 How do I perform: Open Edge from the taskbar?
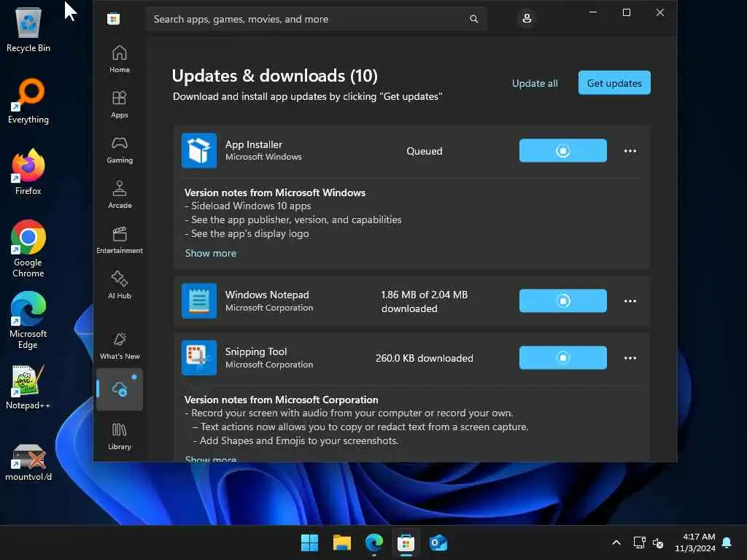[374, 542]
